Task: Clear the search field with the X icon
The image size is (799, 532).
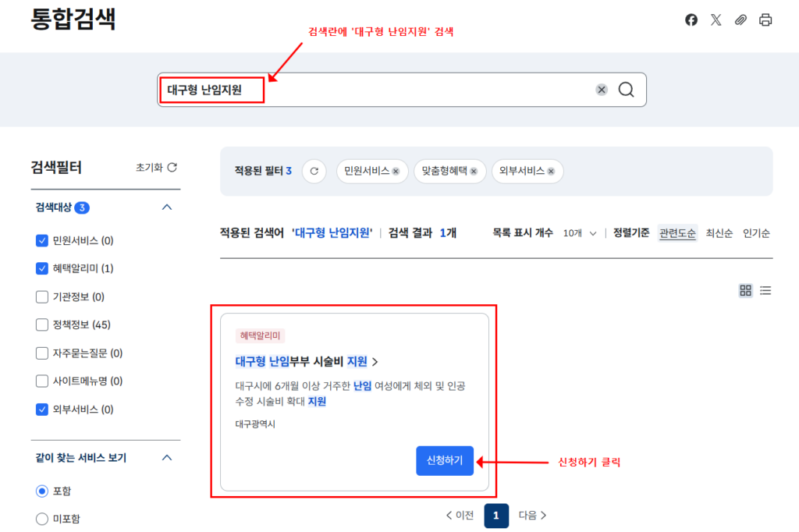Action: [601, 90]
